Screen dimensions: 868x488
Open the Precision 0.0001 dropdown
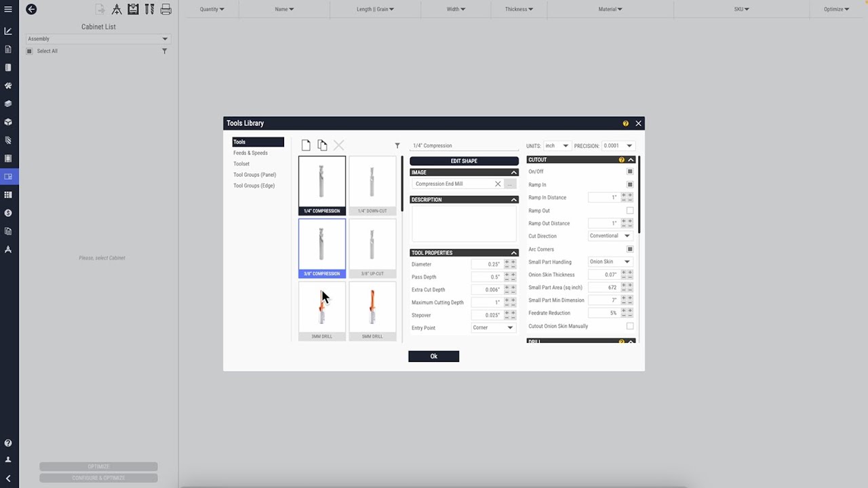(618, 146)
